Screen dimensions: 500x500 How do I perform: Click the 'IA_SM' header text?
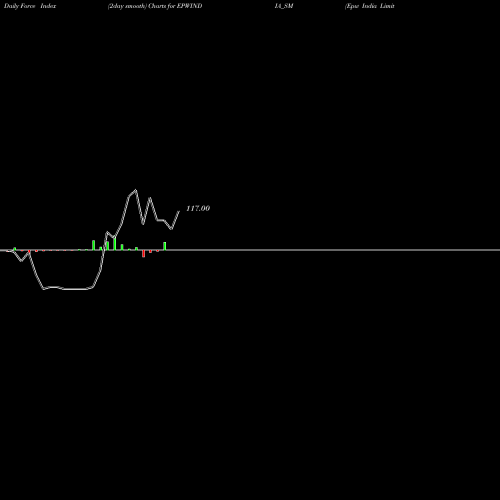(284, 6)
